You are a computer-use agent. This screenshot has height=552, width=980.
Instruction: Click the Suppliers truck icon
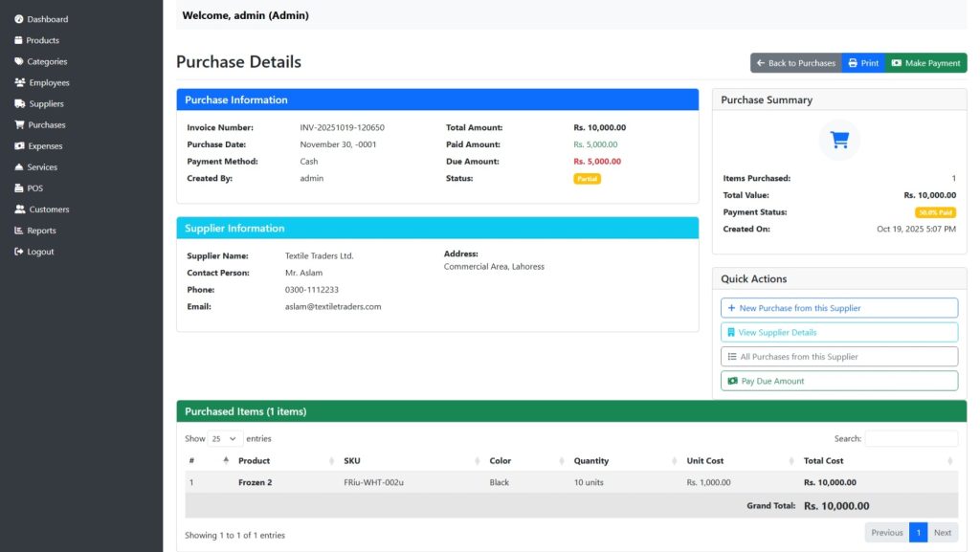19,103
